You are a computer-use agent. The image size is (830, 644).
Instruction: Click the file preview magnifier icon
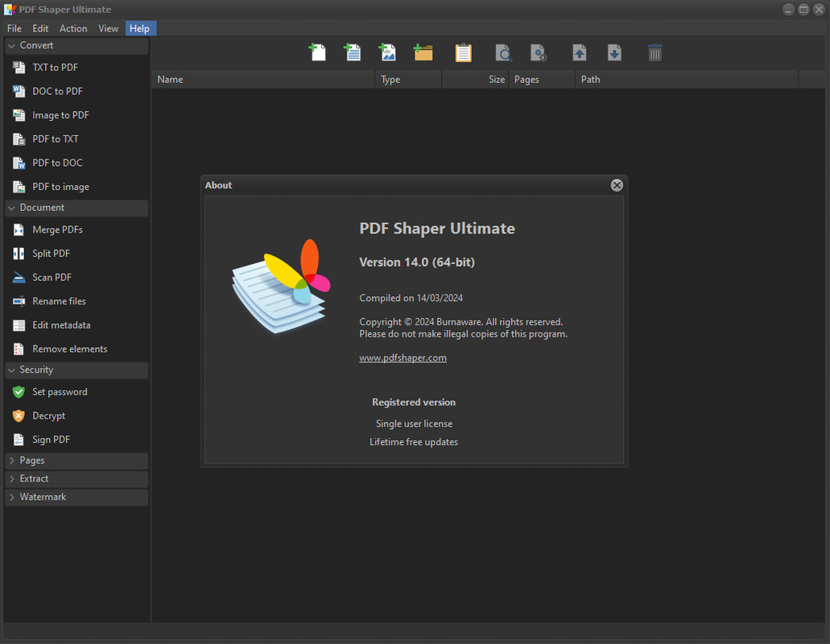[x=503, y=52]
